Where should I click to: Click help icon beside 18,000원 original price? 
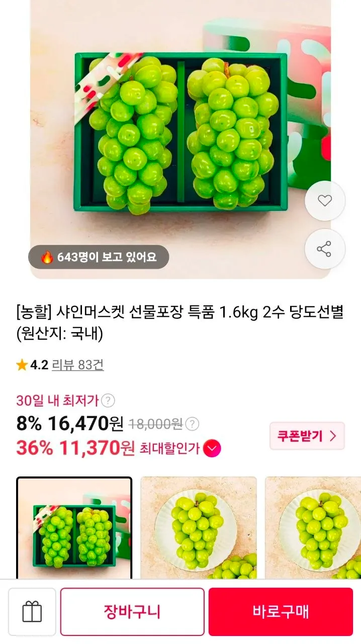(192, 424)
